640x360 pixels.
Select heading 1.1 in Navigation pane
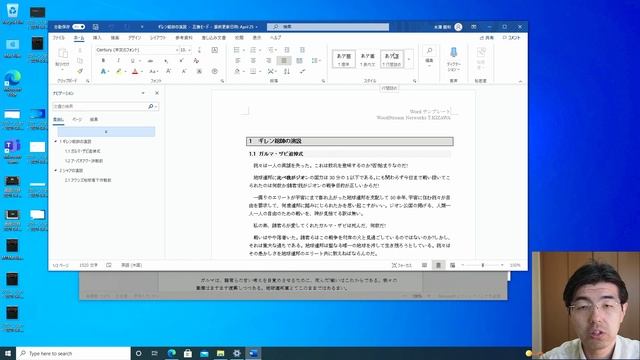click(82, 151)
